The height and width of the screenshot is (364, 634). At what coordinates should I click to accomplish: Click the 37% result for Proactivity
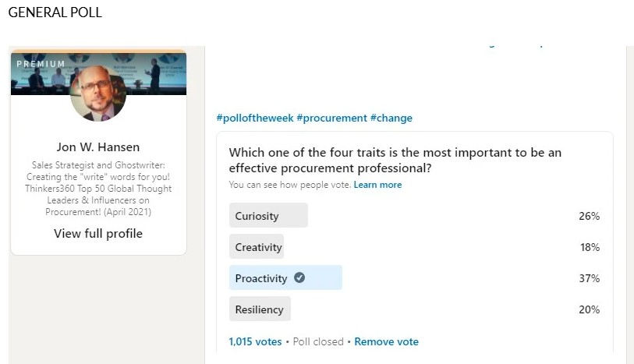pyautogui.click(x=590, y=278)
